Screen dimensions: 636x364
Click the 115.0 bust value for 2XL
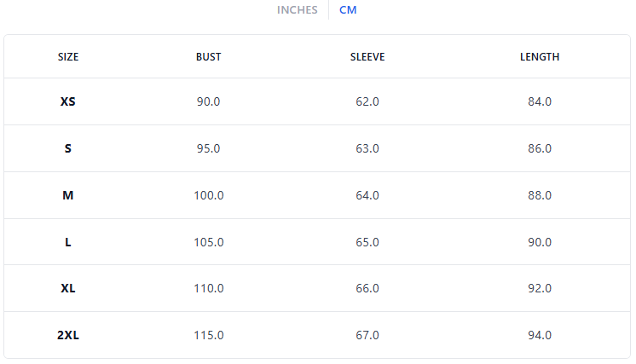tap(208, 335)
